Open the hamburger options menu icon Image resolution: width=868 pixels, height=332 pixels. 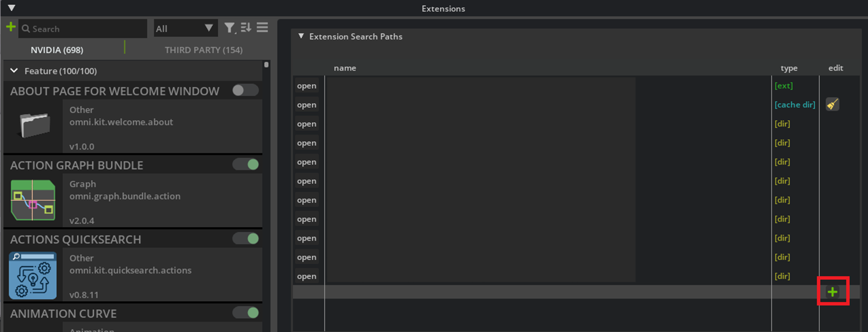click(x=262, y=28)
